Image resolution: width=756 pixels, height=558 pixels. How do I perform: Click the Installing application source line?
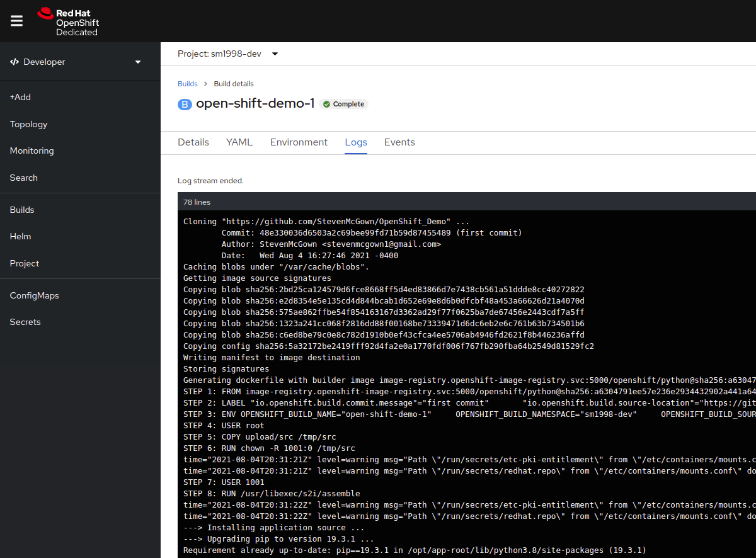pos(274,528)
